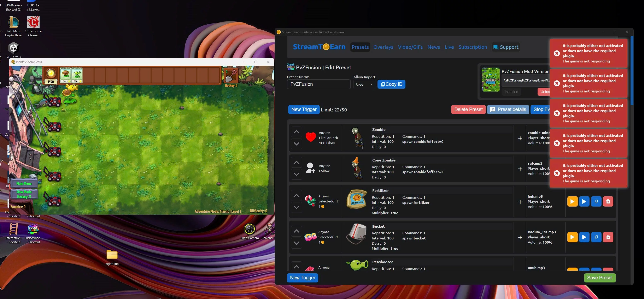Open the News tab
This screenshot has height=299, width=644.
click(433, 47)
